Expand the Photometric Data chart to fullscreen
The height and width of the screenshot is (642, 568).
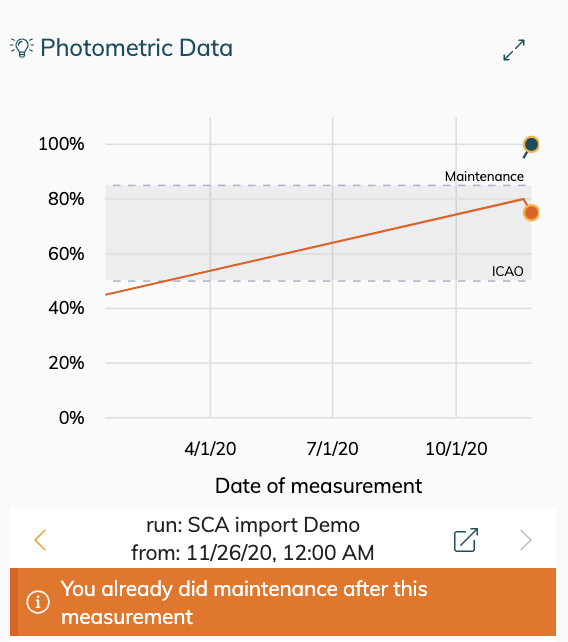coord(514,50)
